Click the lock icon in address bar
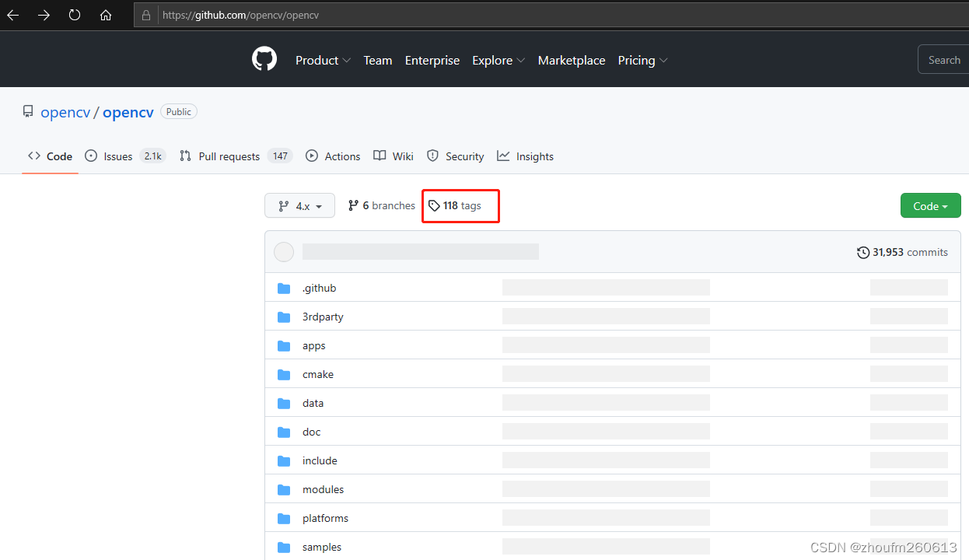969x560 pixels. 146,16
